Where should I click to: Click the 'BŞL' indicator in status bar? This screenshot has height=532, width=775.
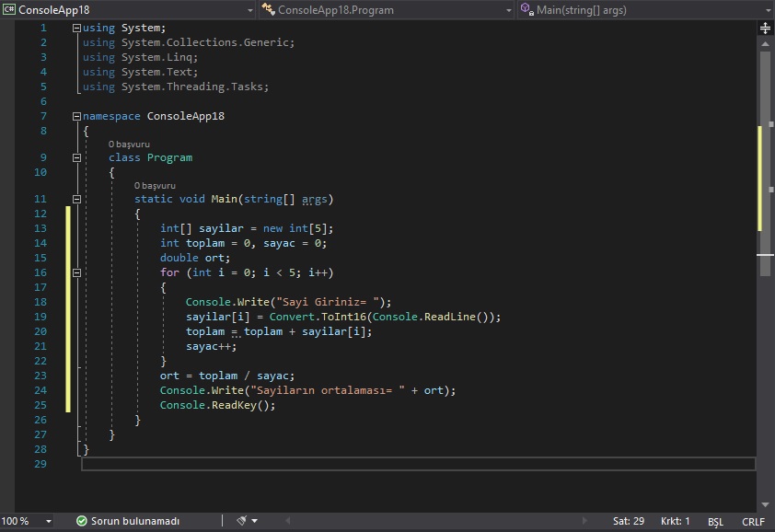(715, 522)
